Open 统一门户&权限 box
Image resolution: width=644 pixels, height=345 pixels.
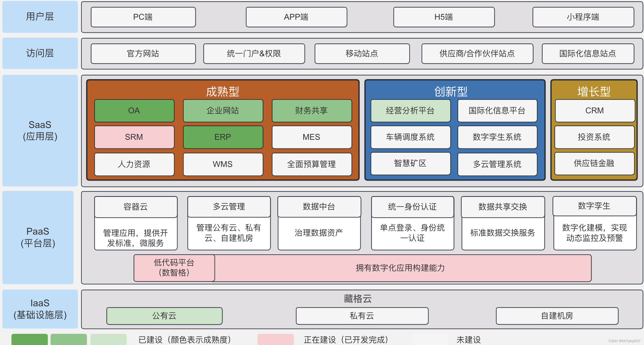[x=254, y=54]
